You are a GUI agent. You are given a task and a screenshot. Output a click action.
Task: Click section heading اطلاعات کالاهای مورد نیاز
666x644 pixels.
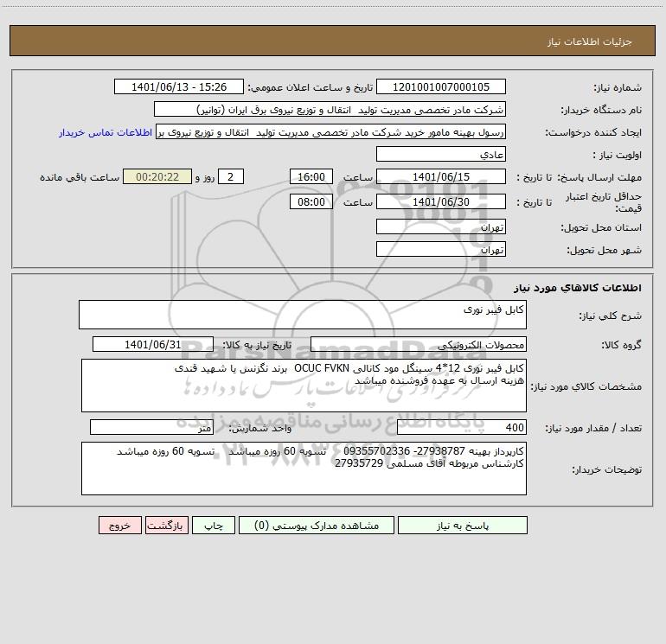pyautogui.click(x=578, y=288)
